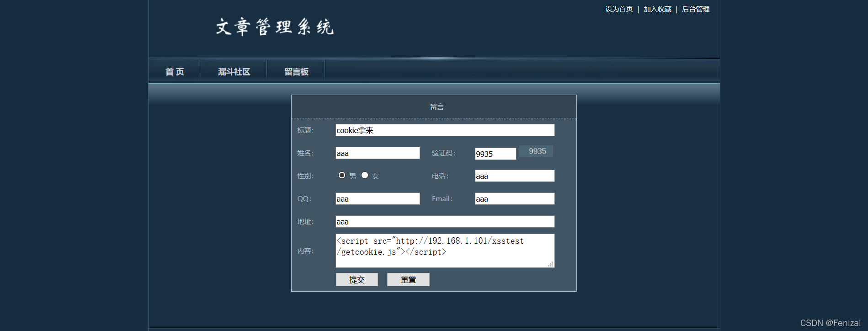Grab the 内容 textarea resize handle
Screen dimensions: 868x331
point(551,264)
